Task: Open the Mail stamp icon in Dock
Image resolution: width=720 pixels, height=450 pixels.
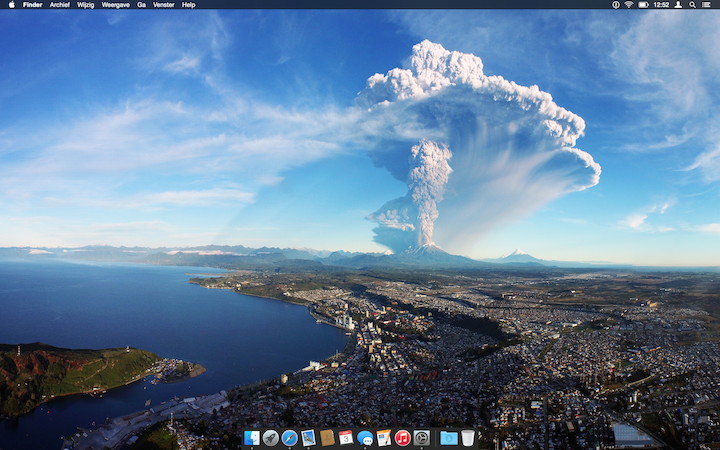Action: pos(308,438)
